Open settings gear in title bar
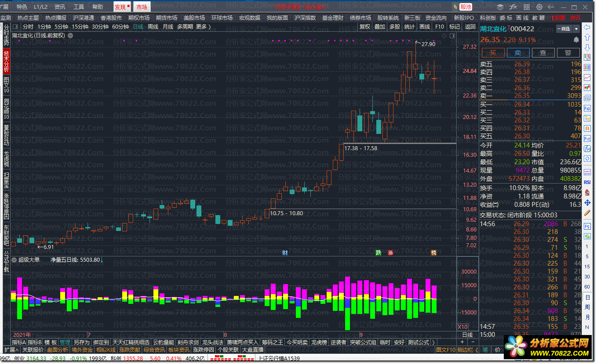597x364 pixels. [539, 7]
